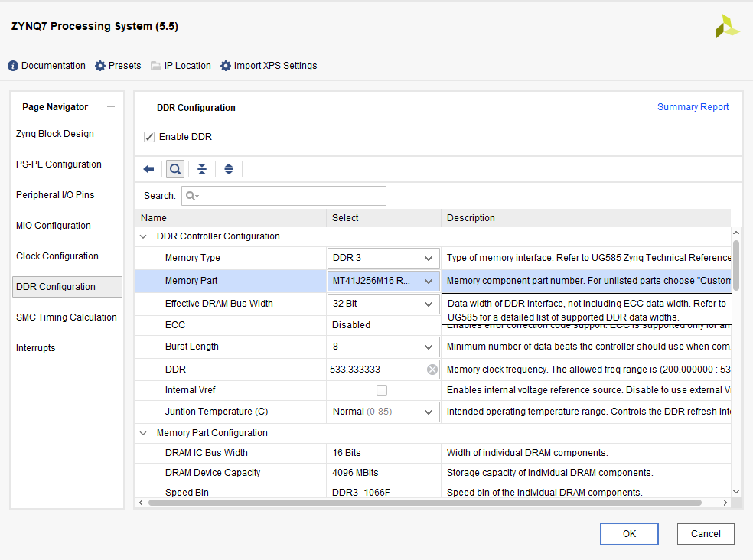
Task: Click the back arrow toolbar icon
Action: [149, 169]
